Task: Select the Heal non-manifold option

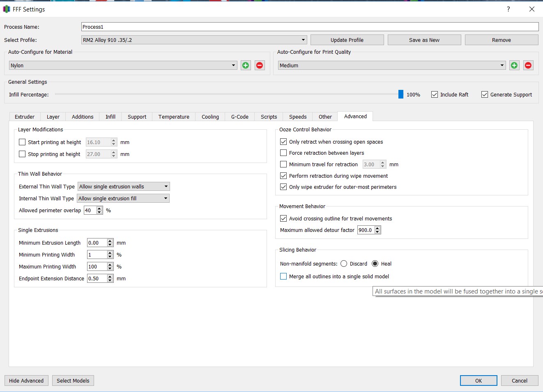Action: [375, 264]
